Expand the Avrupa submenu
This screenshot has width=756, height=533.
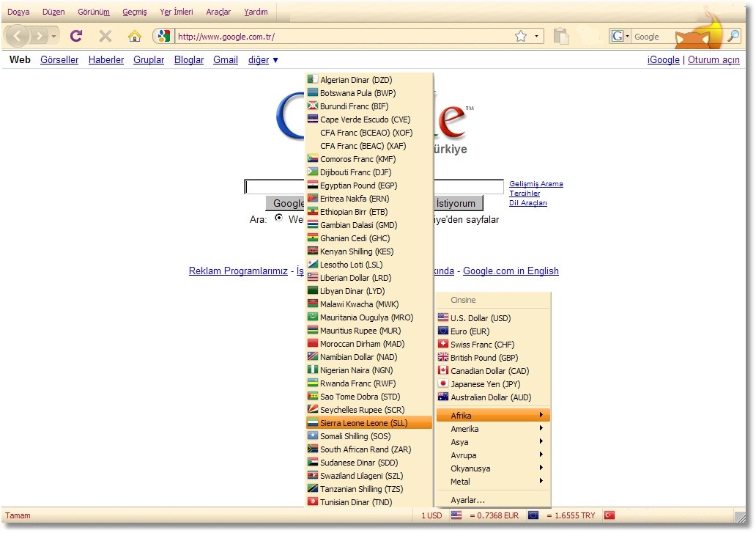493,455
